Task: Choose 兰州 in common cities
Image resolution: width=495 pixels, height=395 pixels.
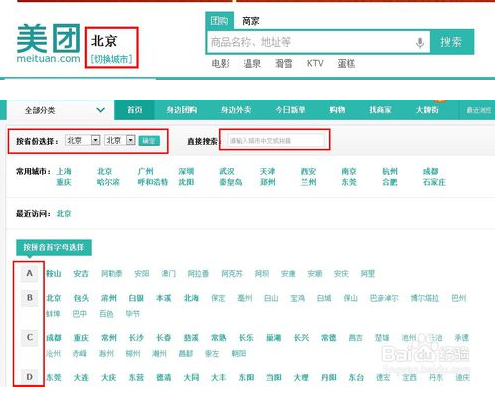Action: click(308, 182)
